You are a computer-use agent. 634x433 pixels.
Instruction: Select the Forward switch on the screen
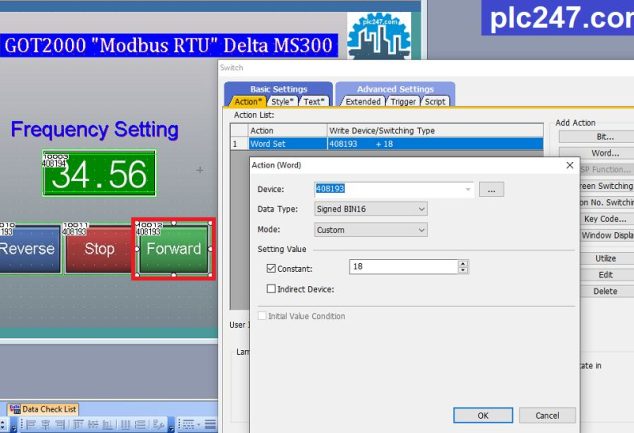pyautogui.click(x=173, y=249)
